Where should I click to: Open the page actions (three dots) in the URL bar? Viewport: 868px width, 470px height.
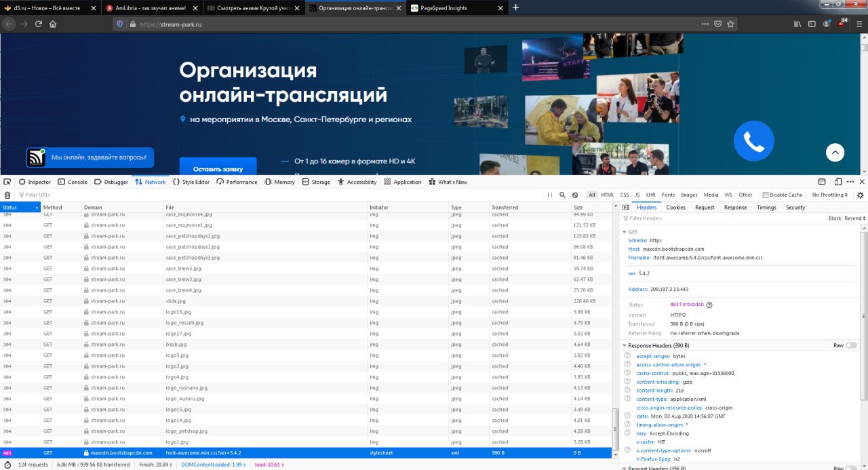coord(705,24)
